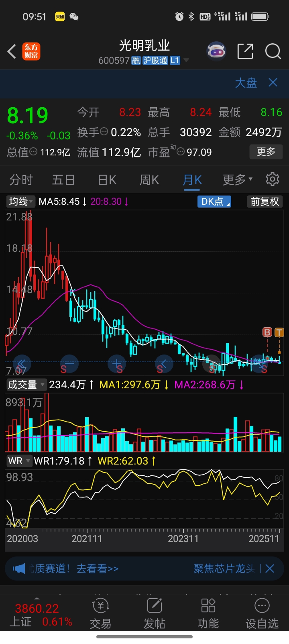289x644 pixels.
Task: Tap the orange T signal marker
Action: coord(279,332)
